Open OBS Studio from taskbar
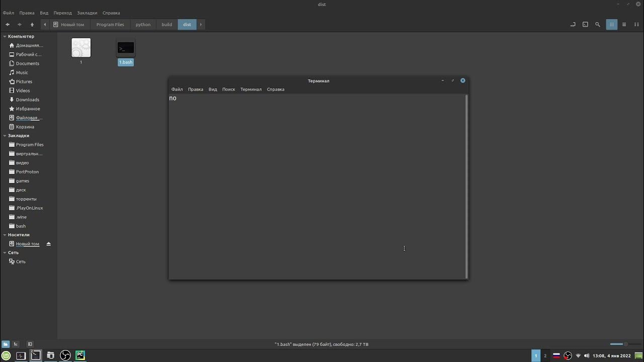 (65, 355)
